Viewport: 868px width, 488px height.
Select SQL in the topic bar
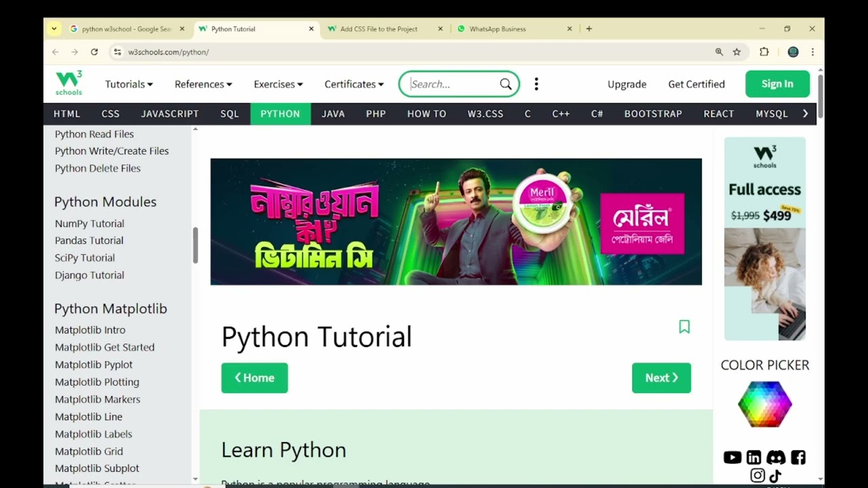[229, 114]
